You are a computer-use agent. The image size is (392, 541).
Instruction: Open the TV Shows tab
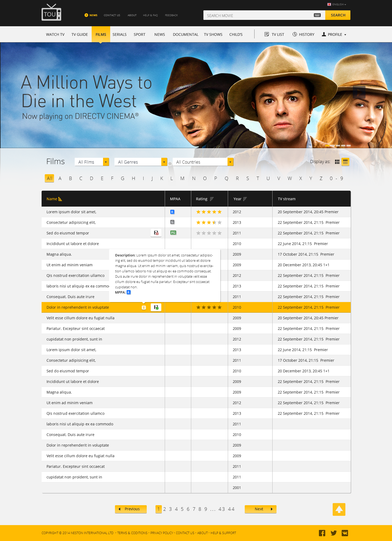pos(213,34)
